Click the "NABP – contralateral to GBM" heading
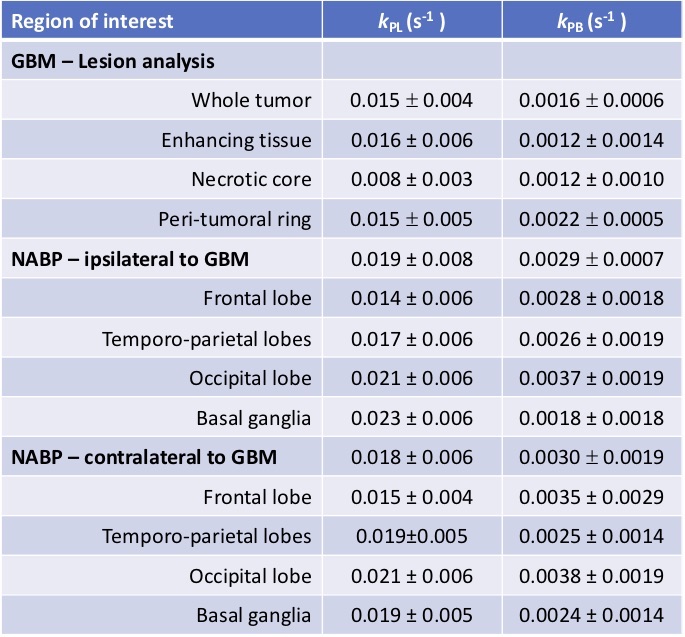The image size is (685, 637). coord(144,457)
